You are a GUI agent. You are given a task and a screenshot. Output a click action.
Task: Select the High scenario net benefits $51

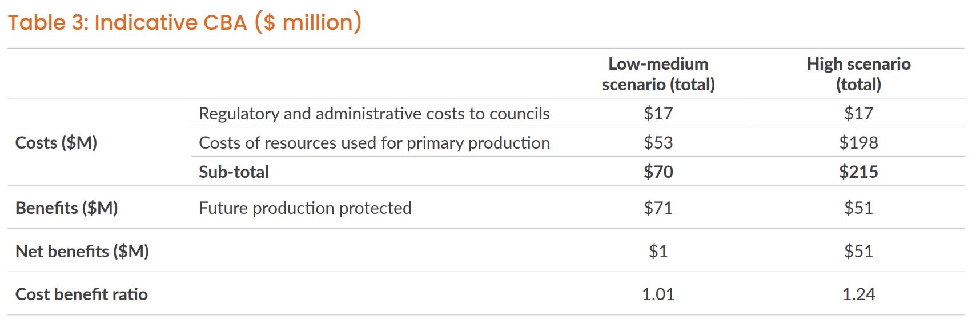point(858,251)
